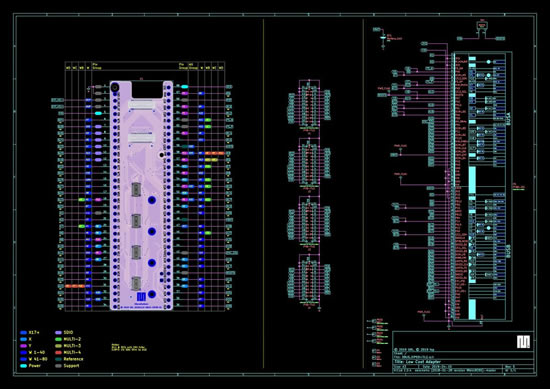Select the topmost connector block in middle column
The width and height of the screenshot is (550, 389).
(309, 105)
